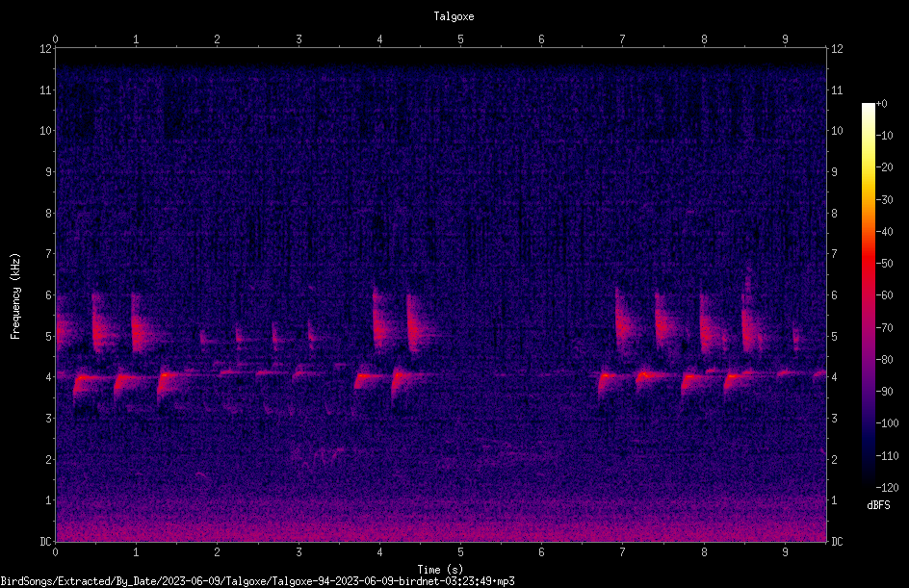Image resolution: width=909 pixels, height=588 pixels.
Task: Click the '-20' color scale label
Action: coord(884,167)
